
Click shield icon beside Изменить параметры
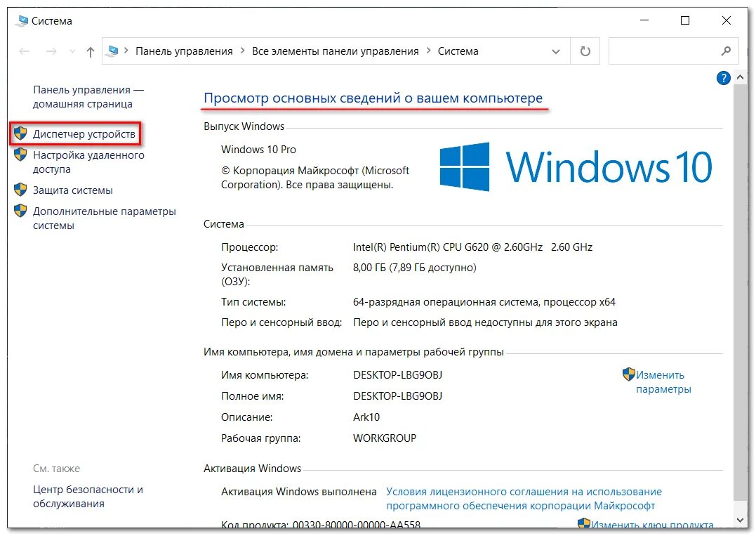629,374
